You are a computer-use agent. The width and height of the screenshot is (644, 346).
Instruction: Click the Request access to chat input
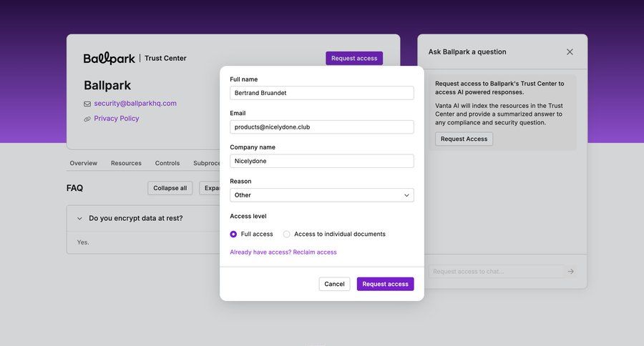[x=496, y=272]
